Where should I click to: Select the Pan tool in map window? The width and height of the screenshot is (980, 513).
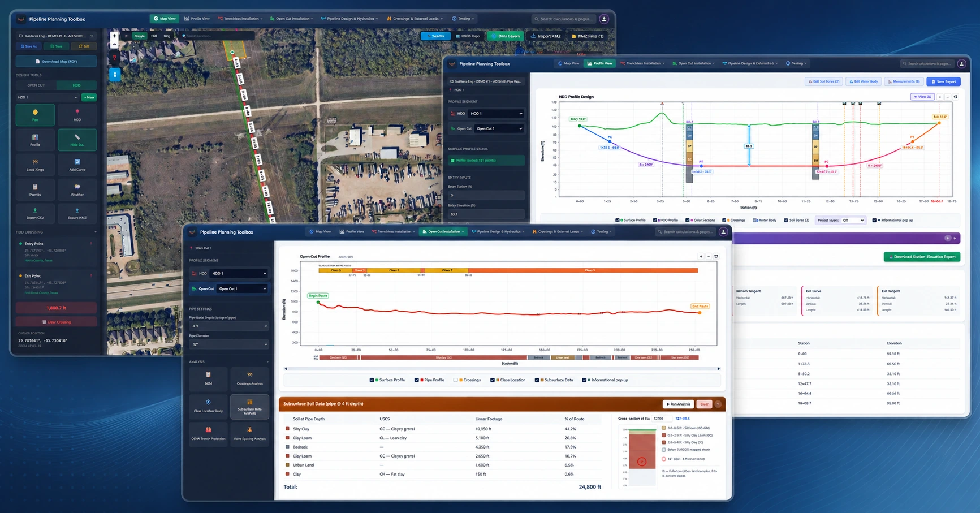tap(35, 115)
